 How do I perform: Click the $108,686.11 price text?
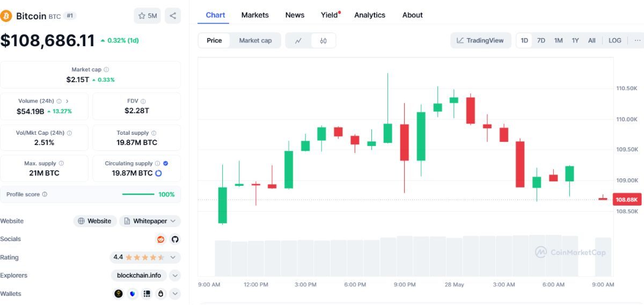pos(47,40)
